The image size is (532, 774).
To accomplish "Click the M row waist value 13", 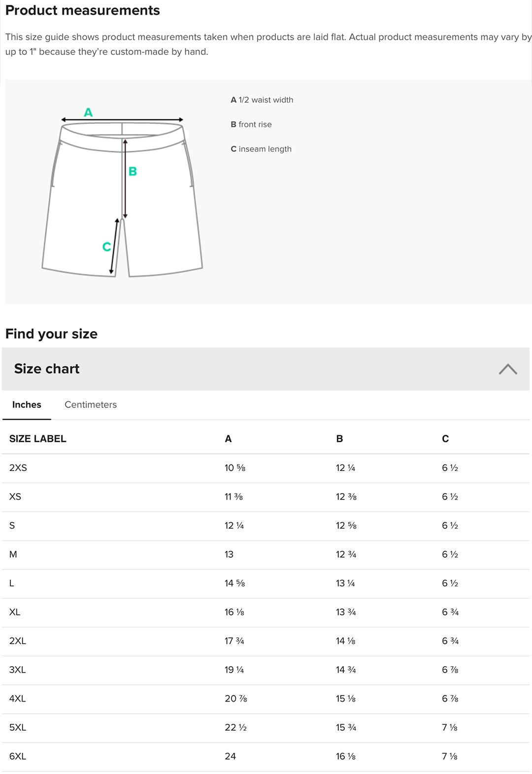I will (229, 554).
